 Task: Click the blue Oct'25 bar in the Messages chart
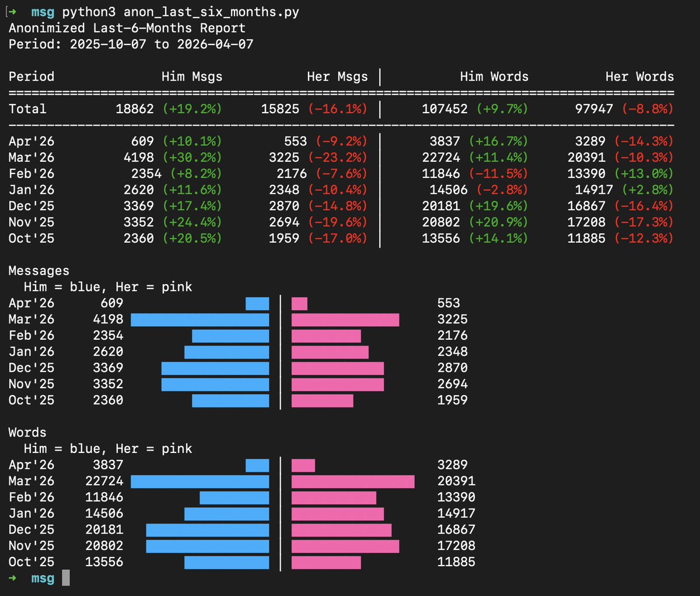pos(230,400)
